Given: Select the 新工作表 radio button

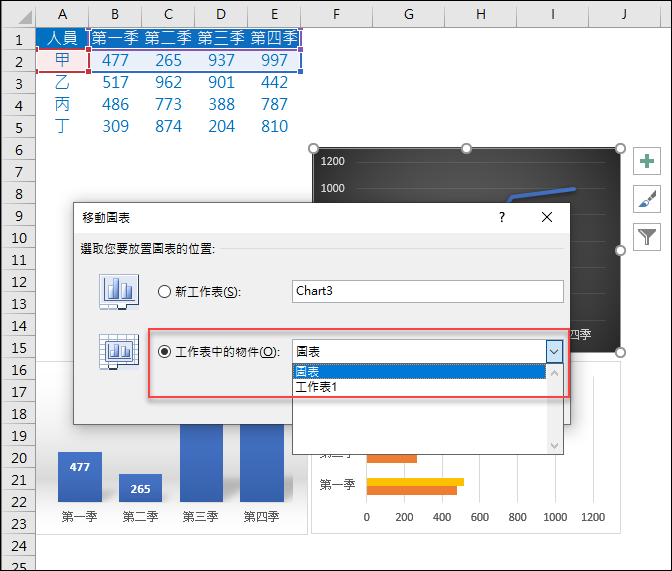Looking at the screenshot, I should [165, 292].
